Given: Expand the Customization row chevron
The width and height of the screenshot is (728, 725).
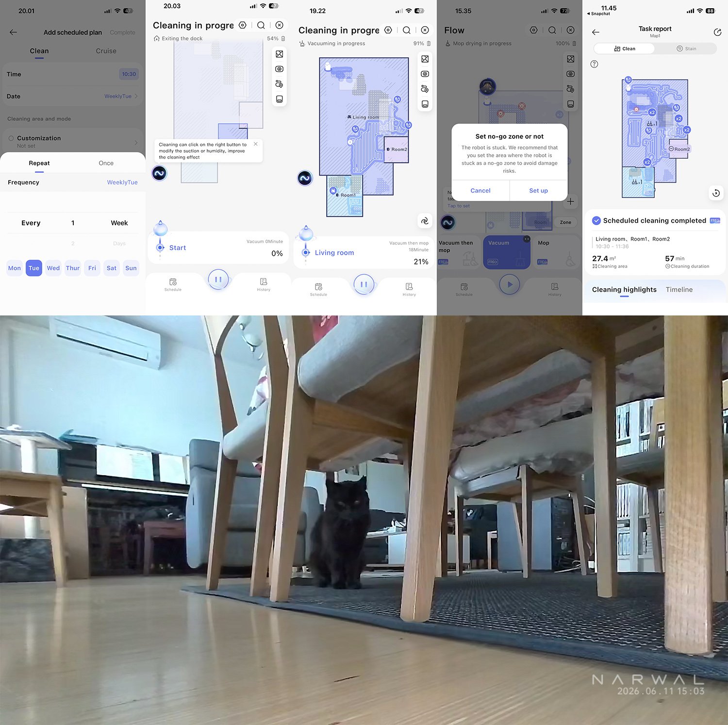Looking at the screenshot, I should pos(136,142).
